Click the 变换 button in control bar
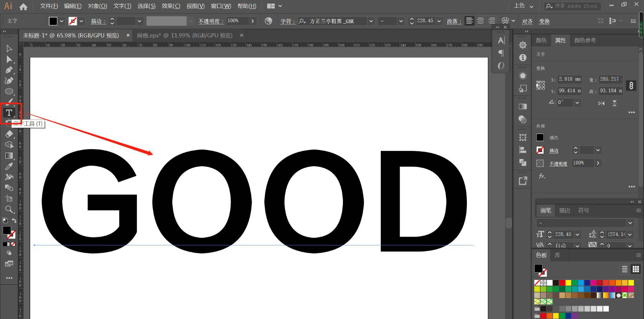 (544, 21)
